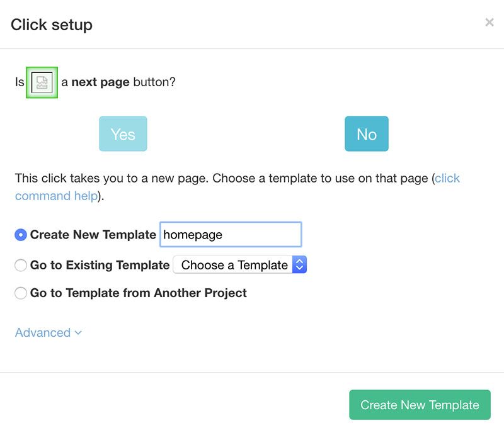Focus the homepage template name field
This screenshot has width=504, height=433.
point(231,235)
